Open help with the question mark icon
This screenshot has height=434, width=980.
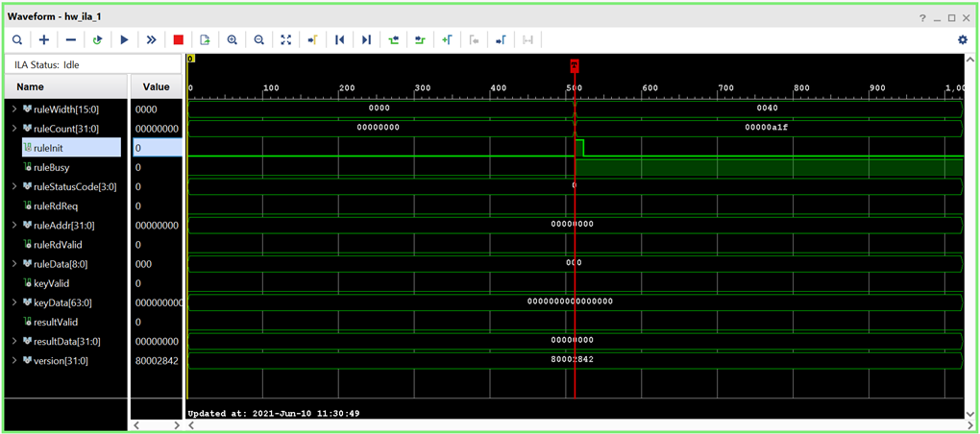(x=922, y=18)
